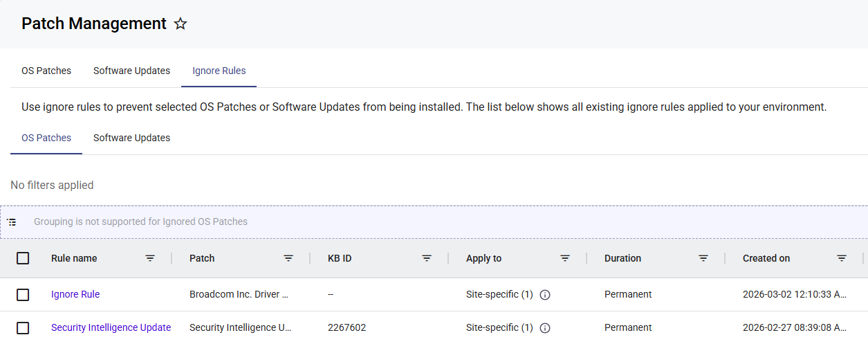Click the Security Intelligence U... patch cell
The height and width of the screenshot is (344, 868).
point(240,327)
